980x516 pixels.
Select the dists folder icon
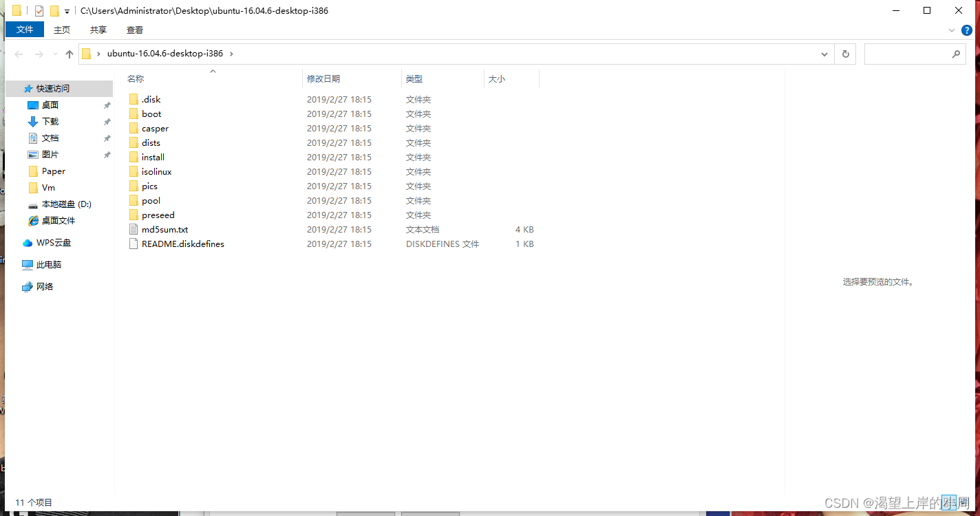click(134, 142)
